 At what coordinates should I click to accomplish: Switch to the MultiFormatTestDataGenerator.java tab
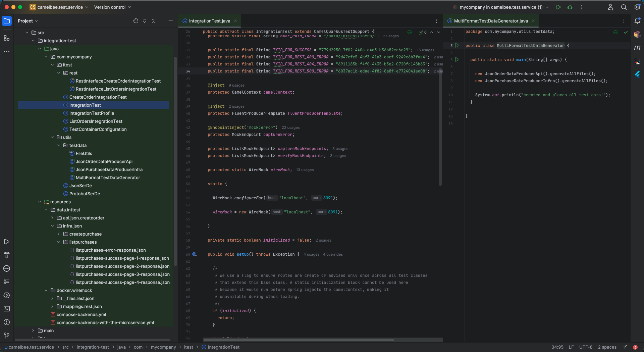click(x=491, y=21)
